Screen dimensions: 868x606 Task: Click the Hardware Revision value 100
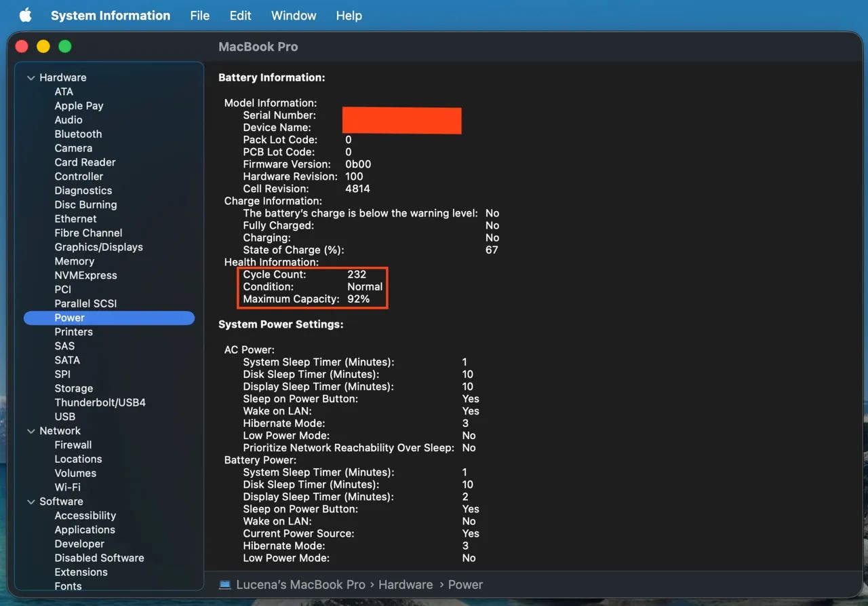(354, 176)
